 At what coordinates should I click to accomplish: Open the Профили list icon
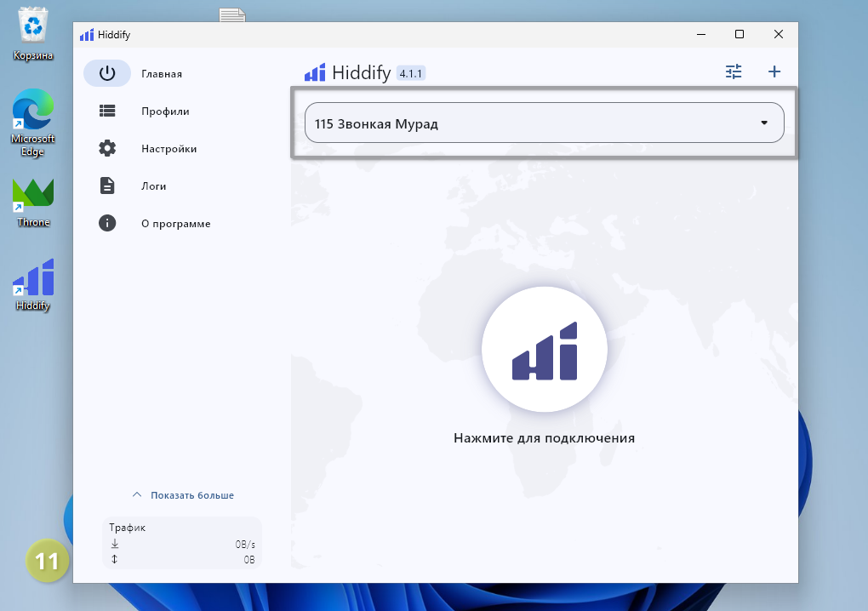(x=107, y=111)
